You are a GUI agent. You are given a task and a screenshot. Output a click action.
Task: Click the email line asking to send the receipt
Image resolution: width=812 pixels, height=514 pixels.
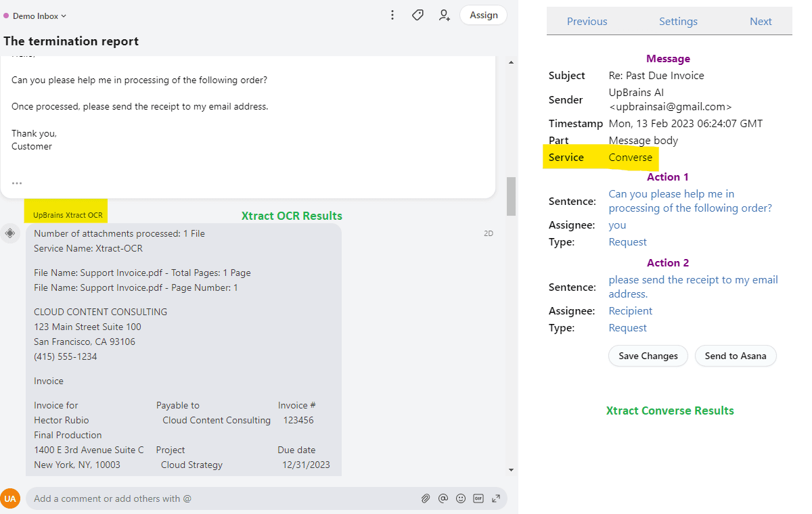[x=140, y=106]
